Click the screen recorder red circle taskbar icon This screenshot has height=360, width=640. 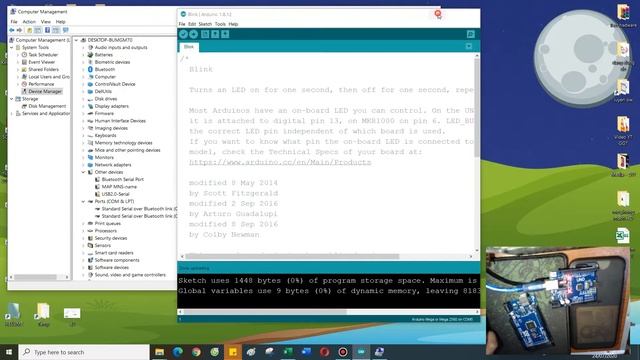pyautogui.click(x=343, y=352)
